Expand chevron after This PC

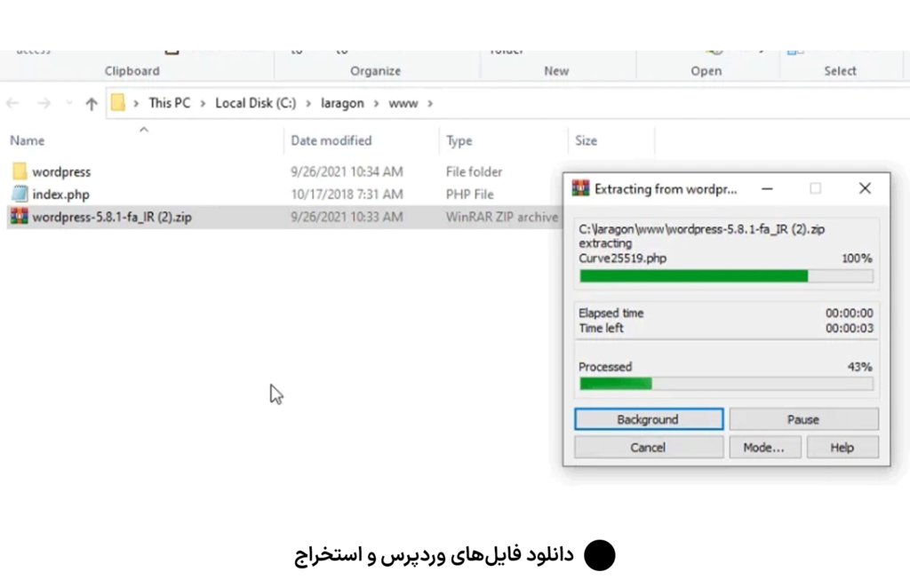pos(203,103)
